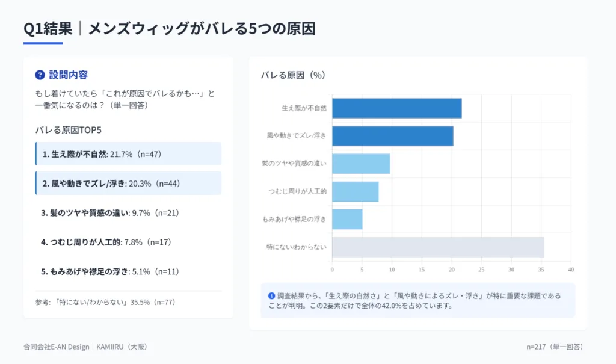Click the gray 特にない/わからない bar
The width and height of the screenshot is (616, 364).
[x=438, y=247]
